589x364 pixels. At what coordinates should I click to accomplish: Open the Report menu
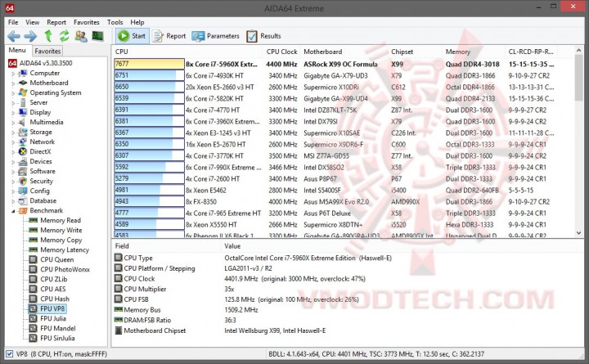pos(56,22)
